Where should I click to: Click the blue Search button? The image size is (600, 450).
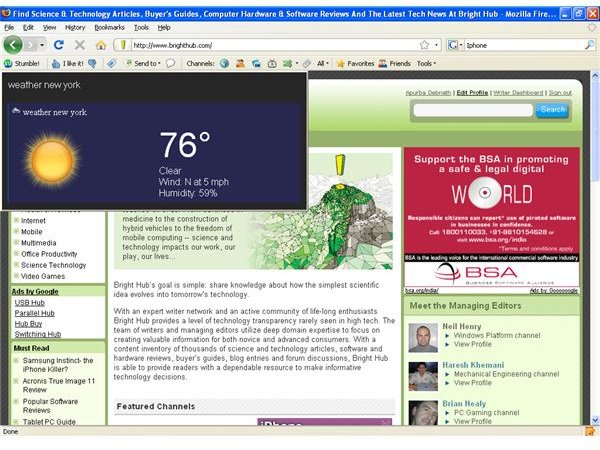click(552, 110)
